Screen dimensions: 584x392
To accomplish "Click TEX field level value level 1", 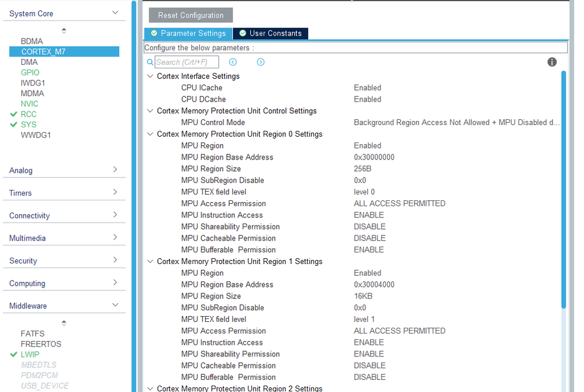I will (x=364, y=319).
